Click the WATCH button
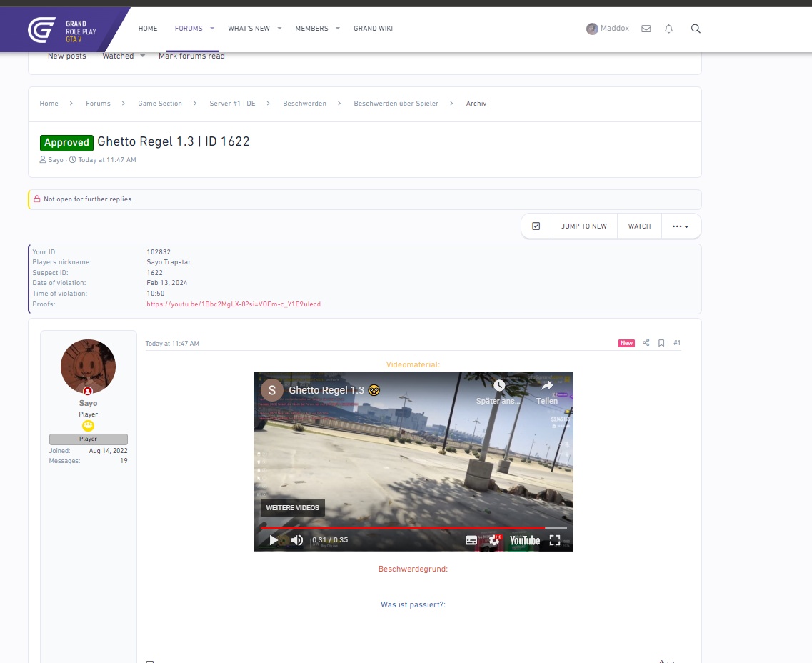Screen dimensions: 812x663 point(638,226)
